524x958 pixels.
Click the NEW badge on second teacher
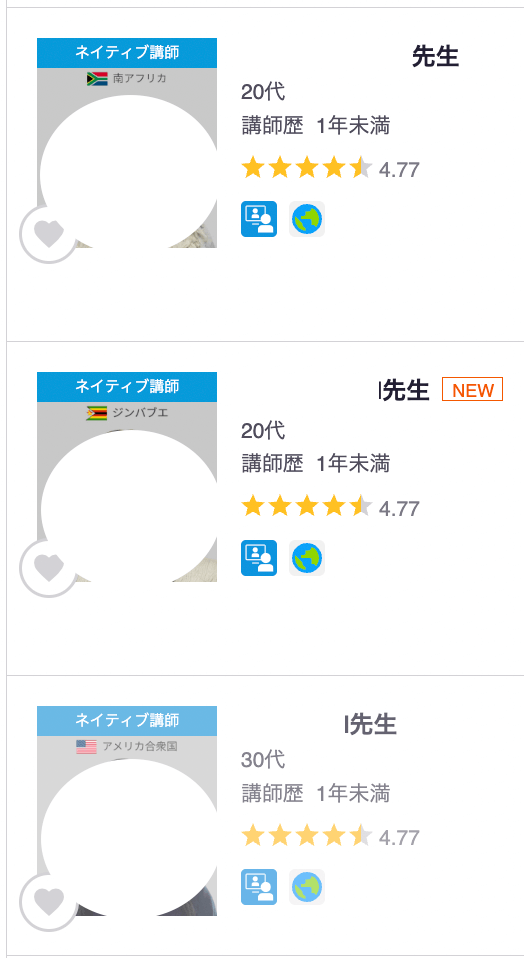472,389
